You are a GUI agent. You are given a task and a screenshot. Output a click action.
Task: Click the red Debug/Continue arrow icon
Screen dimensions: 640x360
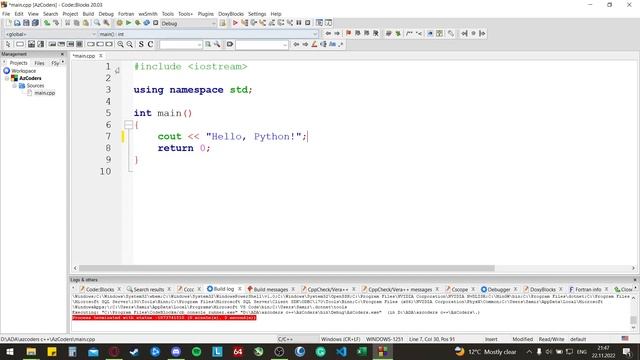(x=235, y=23)
